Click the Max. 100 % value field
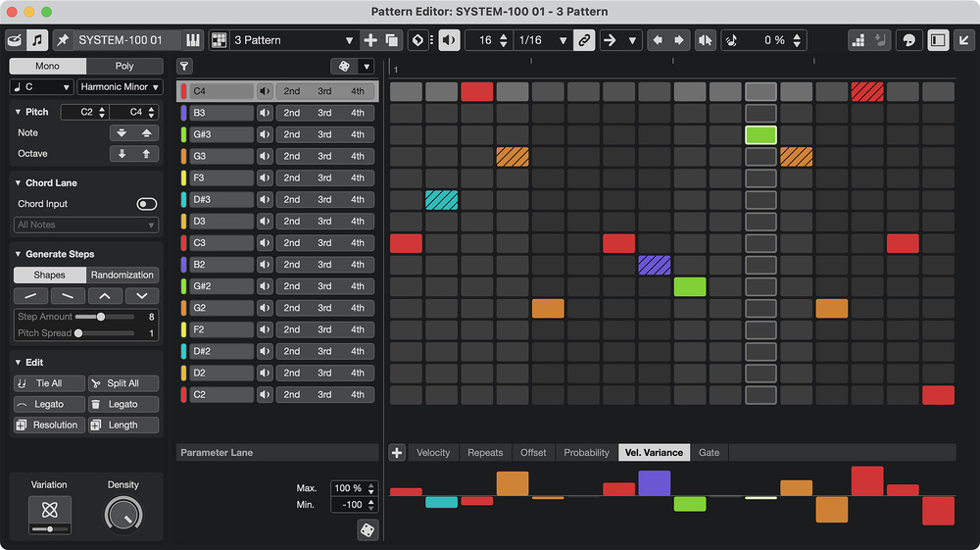The height and width of the screenshot is (550, 980). click(354, 488)
